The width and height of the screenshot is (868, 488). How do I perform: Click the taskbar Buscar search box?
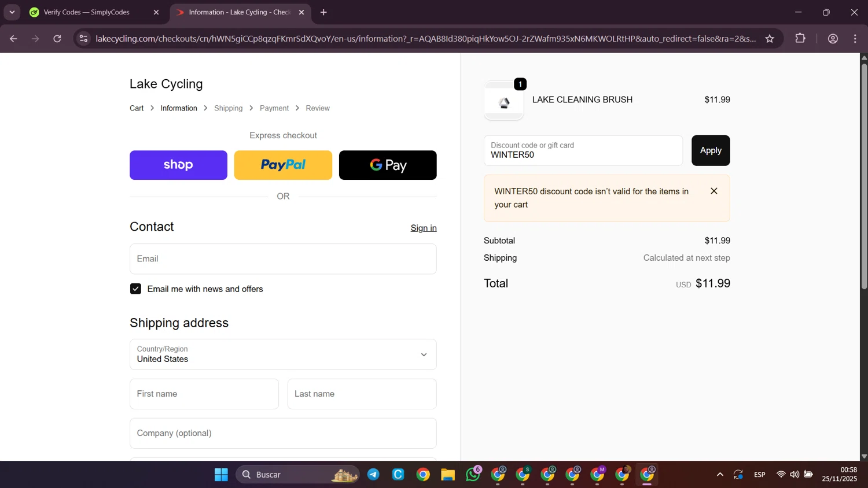297,475
